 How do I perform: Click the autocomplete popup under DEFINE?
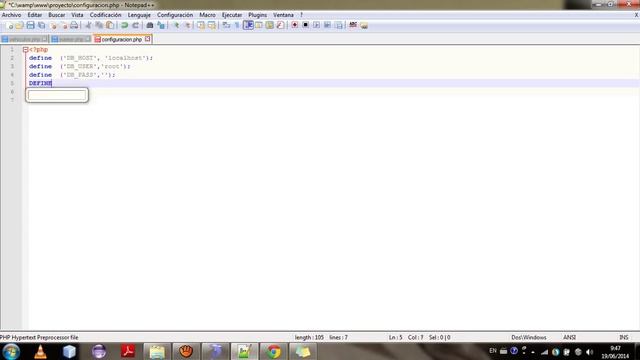pyautogui.click(x=57, y=95)
